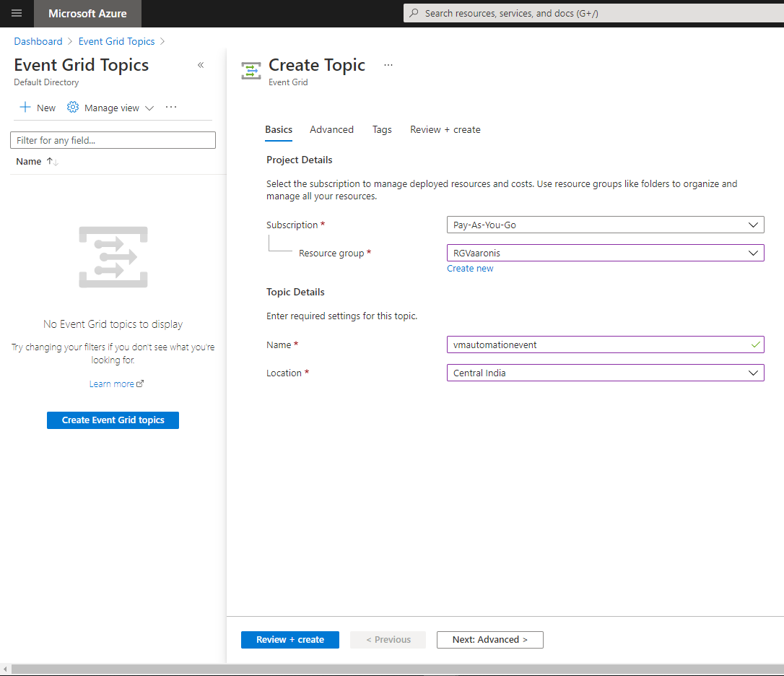The width and height of the screenshot is (784, 676).
Task: Click 'Enter required settings for this topic.' text
Action: 342,316
